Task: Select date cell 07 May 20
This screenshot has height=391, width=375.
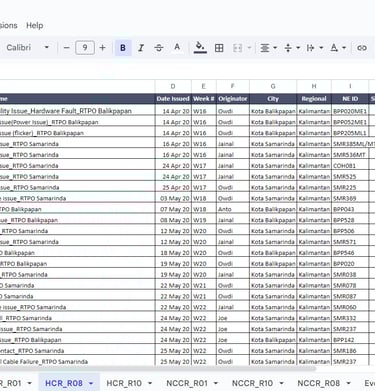Action: coord(173,209)
